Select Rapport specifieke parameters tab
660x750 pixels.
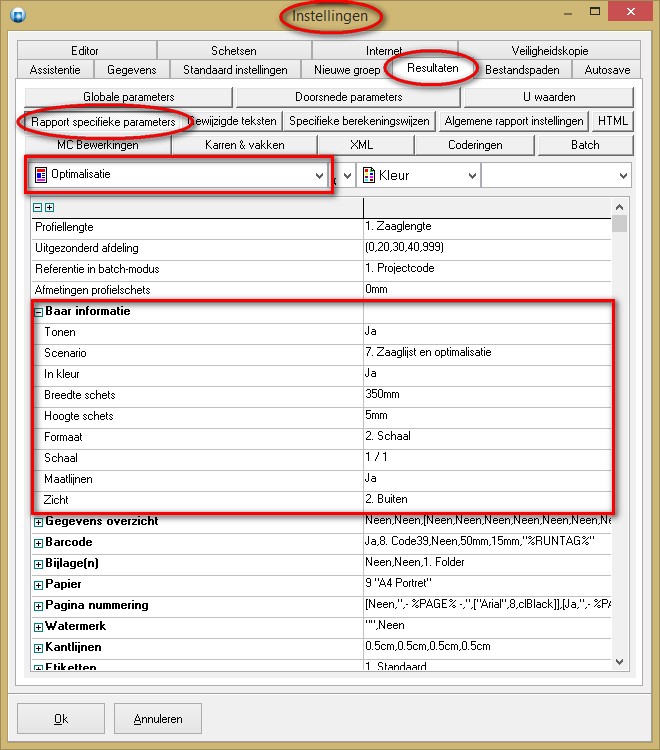click(x=102, y=121)
